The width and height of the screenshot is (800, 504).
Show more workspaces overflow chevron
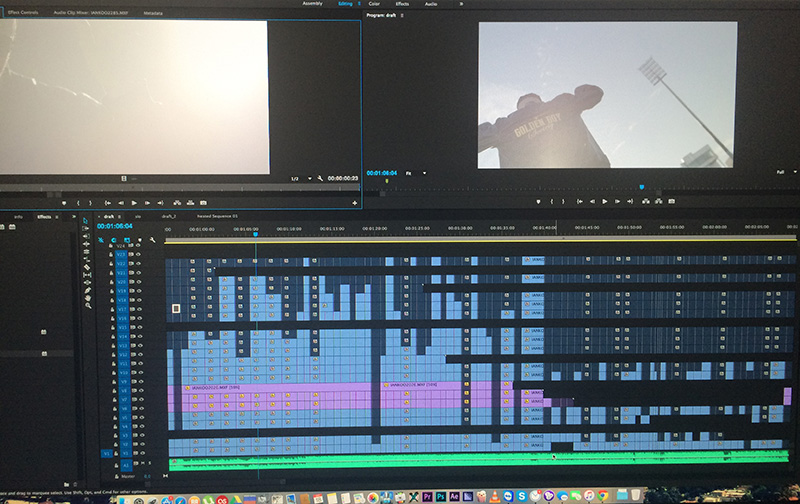click(x=461, y=4)
